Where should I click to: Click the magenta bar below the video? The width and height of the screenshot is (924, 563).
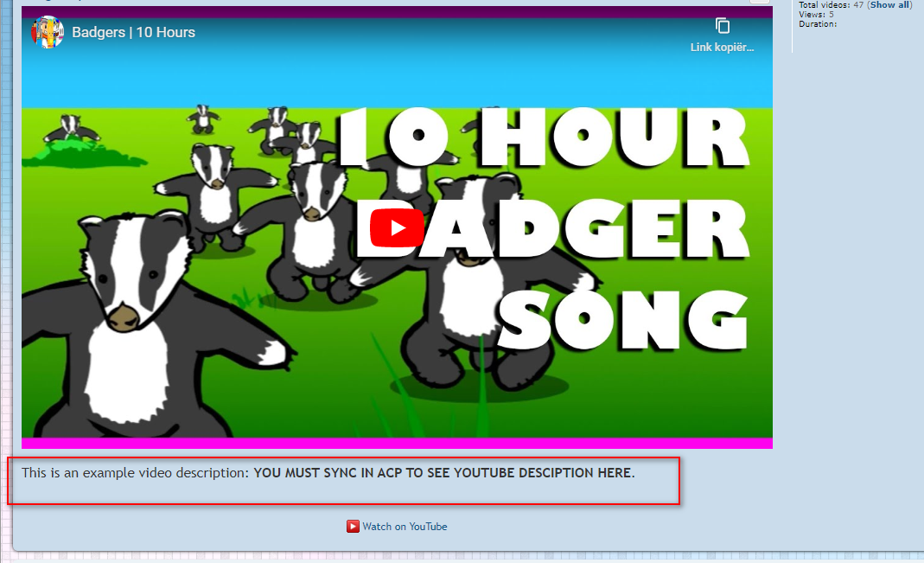coord(397,443)
